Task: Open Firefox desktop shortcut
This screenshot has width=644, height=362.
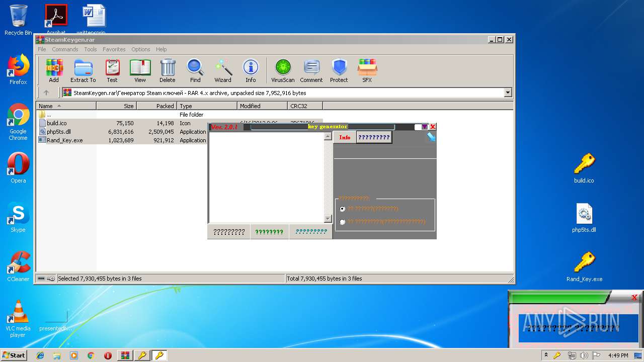Action: [x=18, y=69]
